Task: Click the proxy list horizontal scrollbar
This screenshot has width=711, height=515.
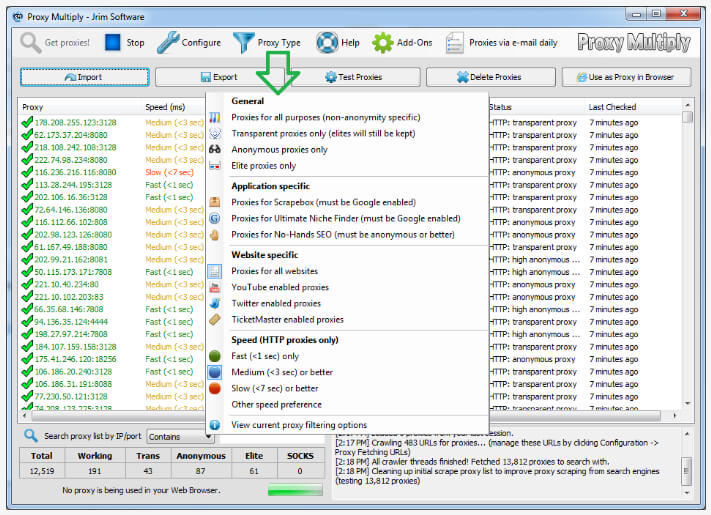Action: tap(349, 415)
